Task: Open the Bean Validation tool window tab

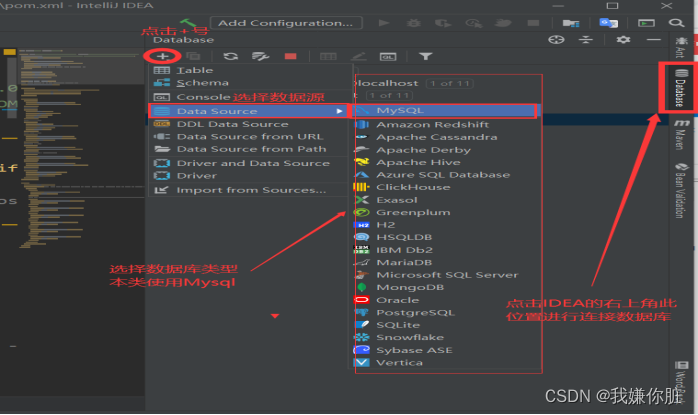Action: click(x=681, y=191)
